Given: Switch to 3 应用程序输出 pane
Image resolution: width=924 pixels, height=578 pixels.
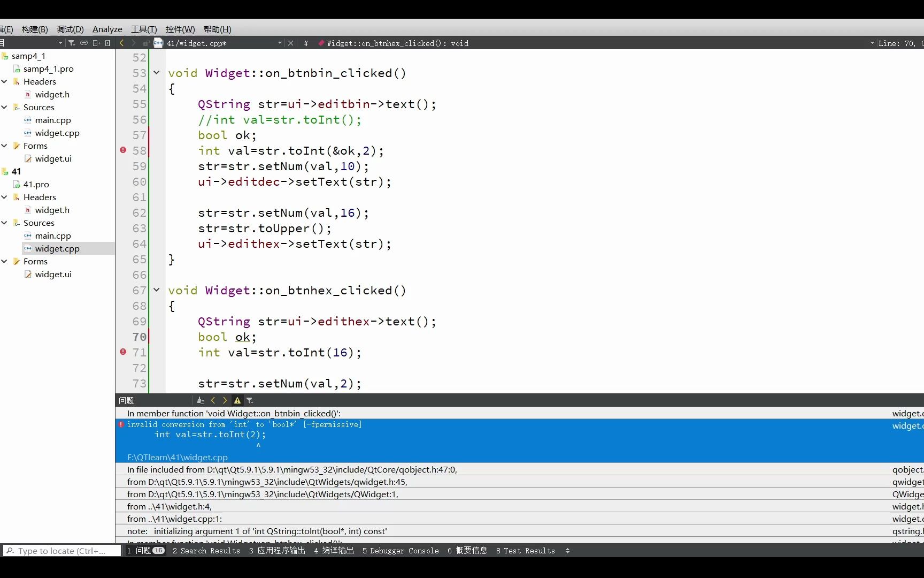Looking at the screenshot, I should 277,550.
